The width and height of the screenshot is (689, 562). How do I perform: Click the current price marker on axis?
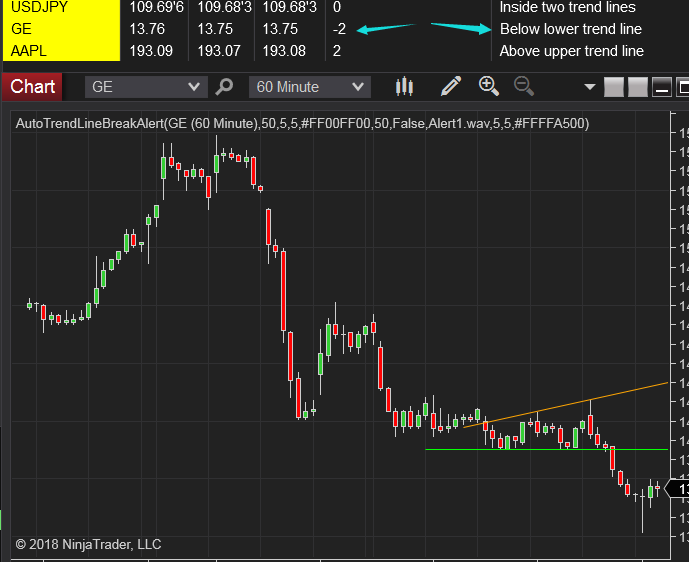click(x=677, y=489)
